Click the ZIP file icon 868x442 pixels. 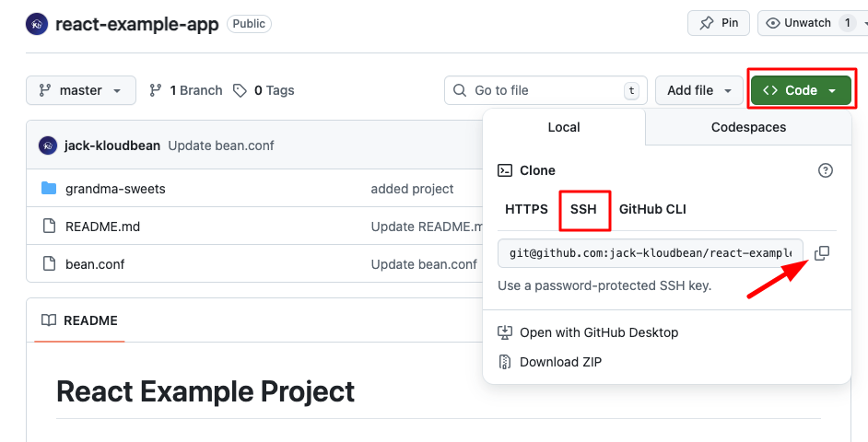pyautogui.click(x=504, y=362)
